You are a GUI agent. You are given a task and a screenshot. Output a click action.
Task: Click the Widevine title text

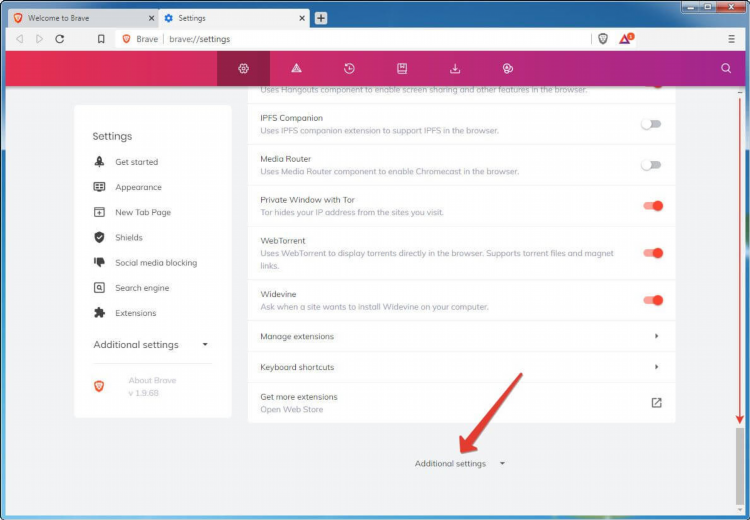(278, 294)
